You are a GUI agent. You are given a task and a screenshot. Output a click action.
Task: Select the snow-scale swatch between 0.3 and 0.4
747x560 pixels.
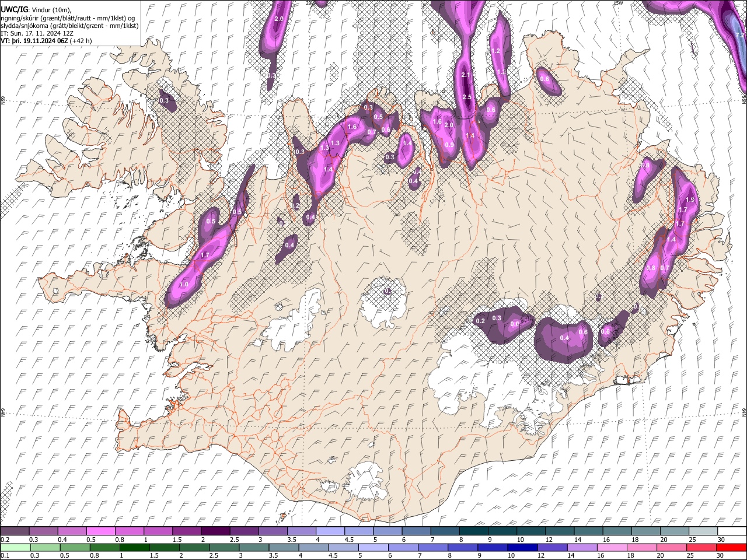click(44, 531)
